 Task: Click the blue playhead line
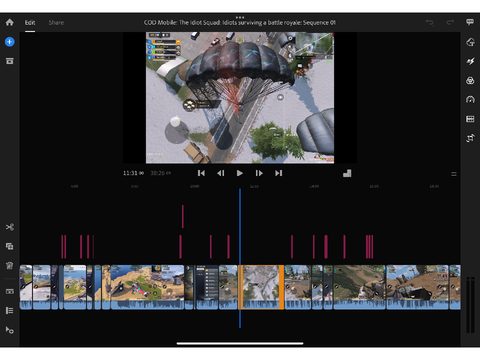point(240,258)
